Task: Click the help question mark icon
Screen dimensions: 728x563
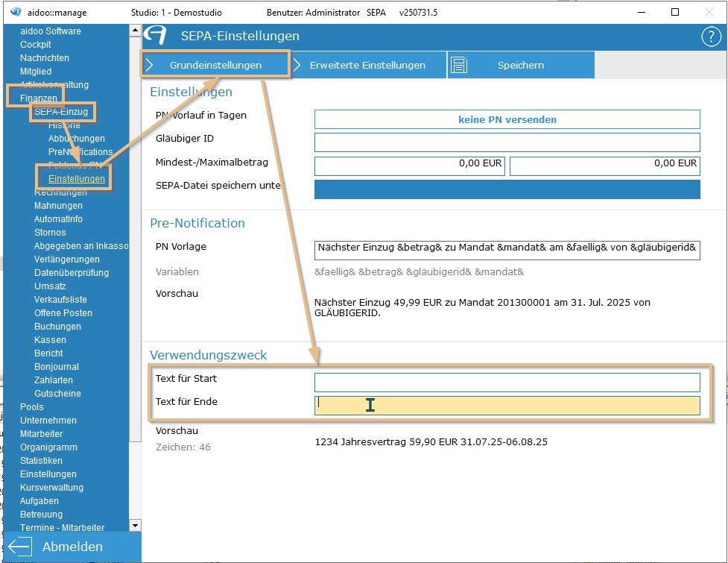Action: 710,37
